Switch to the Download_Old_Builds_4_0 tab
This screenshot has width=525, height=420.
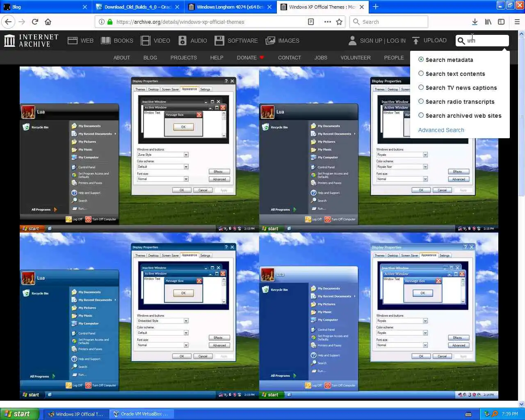point(137,7)
